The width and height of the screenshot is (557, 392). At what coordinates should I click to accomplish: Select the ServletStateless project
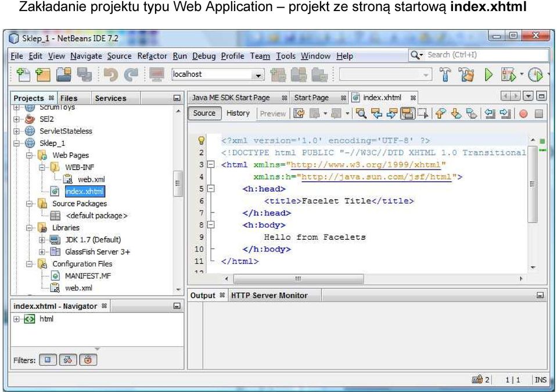coord(66,131)
